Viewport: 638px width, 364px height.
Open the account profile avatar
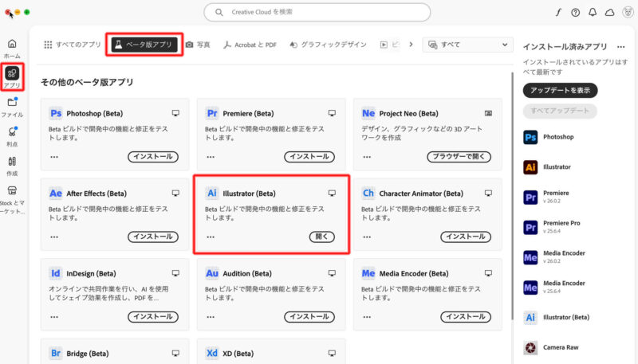tap(628, 12)
